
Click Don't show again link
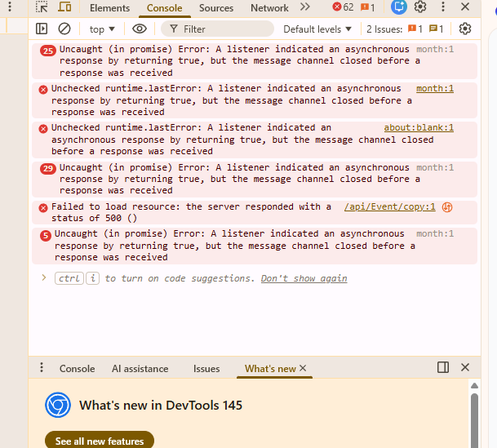coord(304,278)
